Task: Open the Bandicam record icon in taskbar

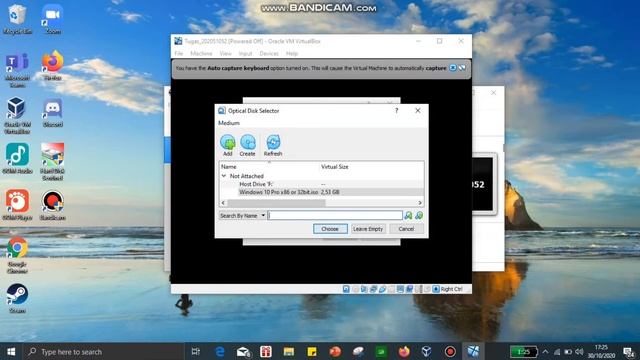Action: [x=450, y=351]
